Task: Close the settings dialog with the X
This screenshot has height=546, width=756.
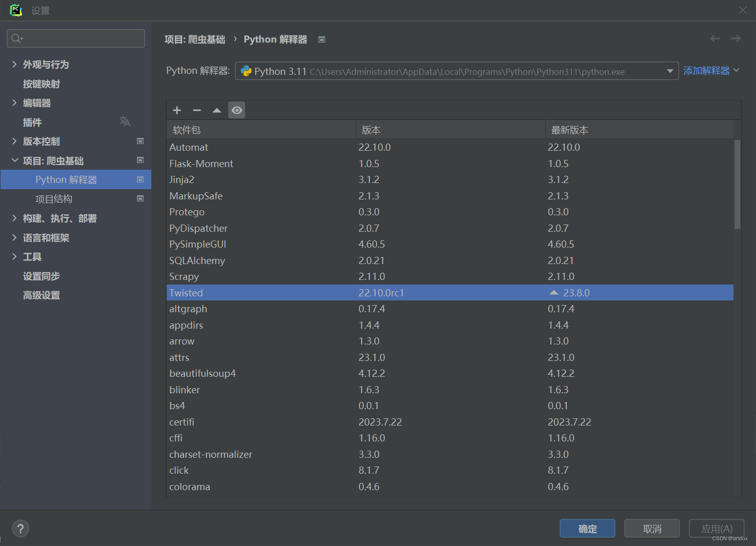Action: 743,10
